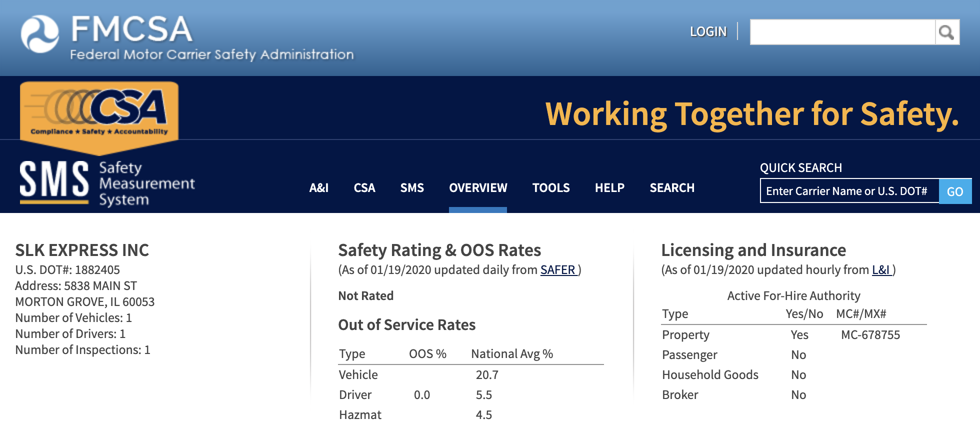
Task: Click the MORTON GROVE, IL 60053 line
Action: [x=85, y=302]
